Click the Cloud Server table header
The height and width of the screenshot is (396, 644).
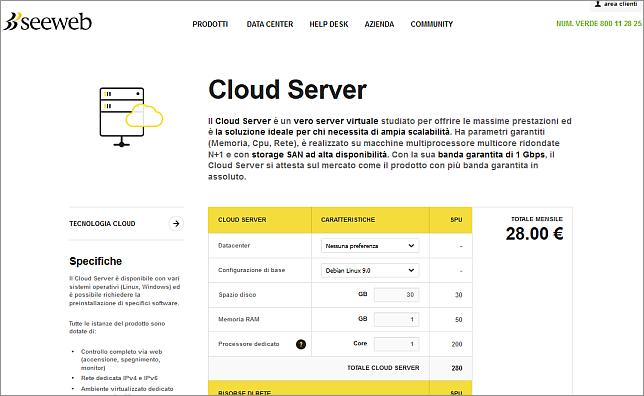pyautogui.click(x=242, y=220)
